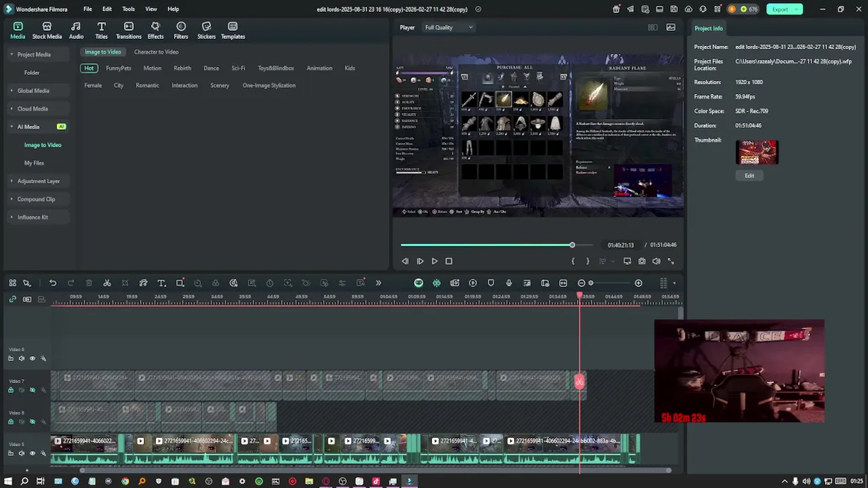Mute the Video 5 track audio
Image resolution: width=868 pixels, height=488 pixels.
(x=21, y=453)
